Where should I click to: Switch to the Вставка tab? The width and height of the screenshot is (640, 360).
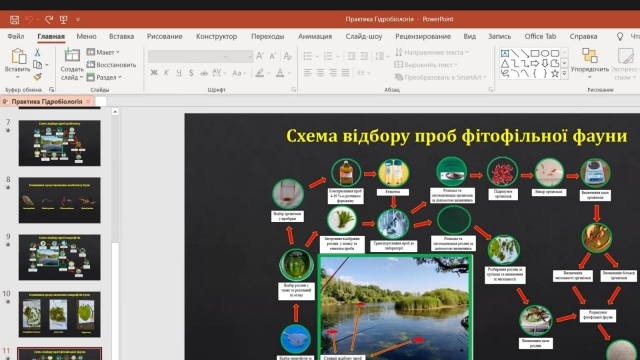[x=122, y=36]
